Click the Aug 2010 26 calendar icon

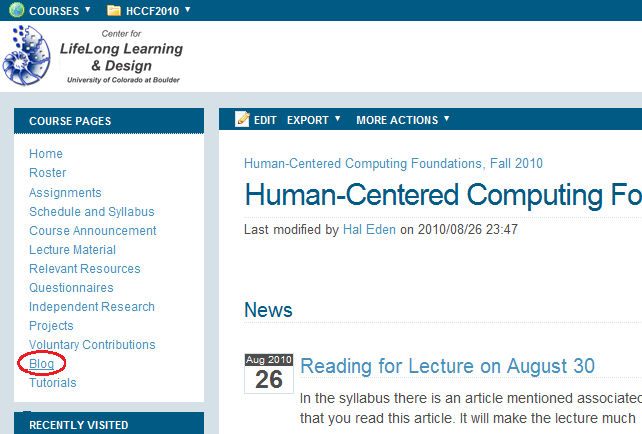(x=269, y=373)
